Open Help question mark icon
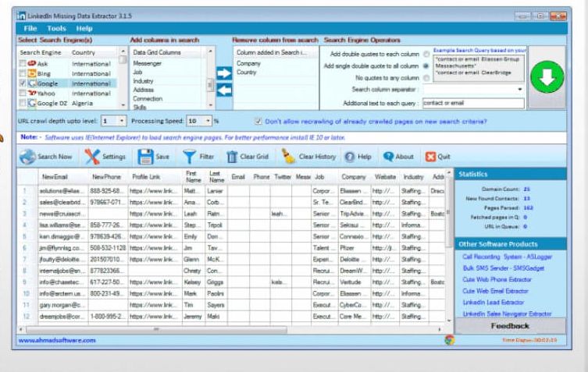Viewport: 588px width, 372px height. click(350, 157)
